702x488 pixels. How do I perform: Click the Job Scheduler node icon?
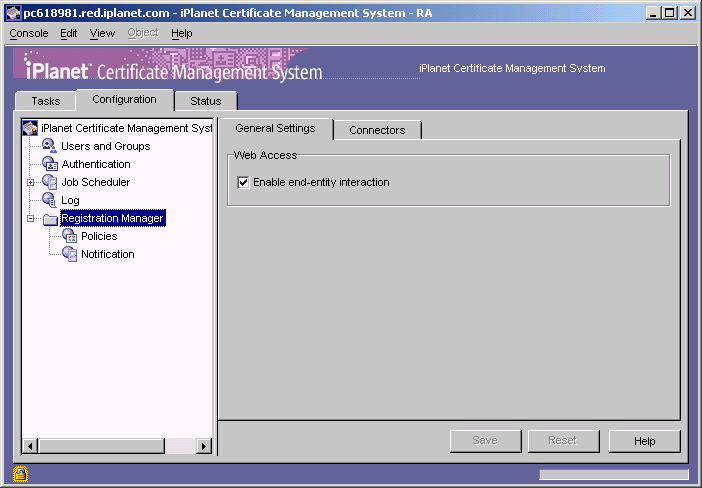[50, 182]
